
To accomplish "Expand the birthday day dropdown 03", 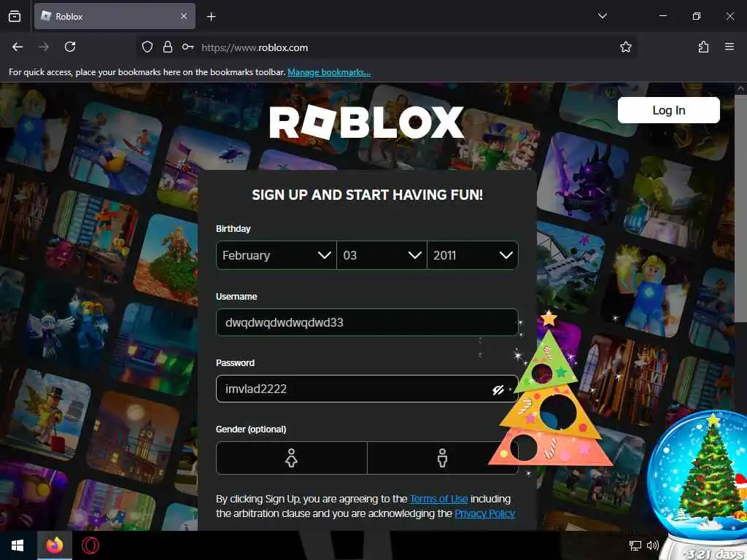I will coord(382,255).
